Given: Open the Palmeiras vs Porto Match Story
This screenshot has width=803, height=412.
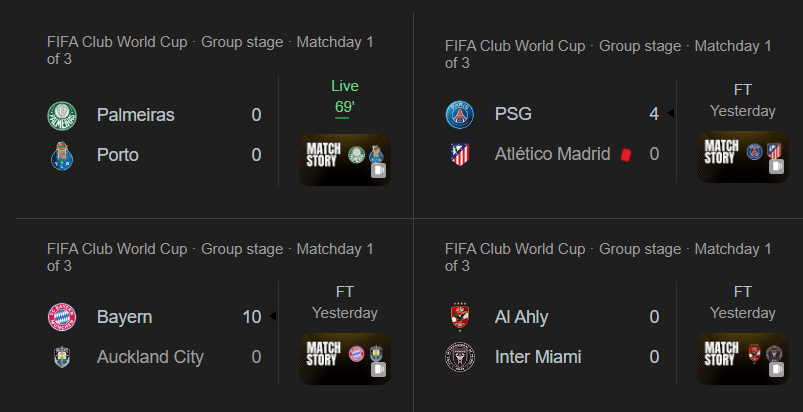Looking at the screenshot, I should coord(345,160).
